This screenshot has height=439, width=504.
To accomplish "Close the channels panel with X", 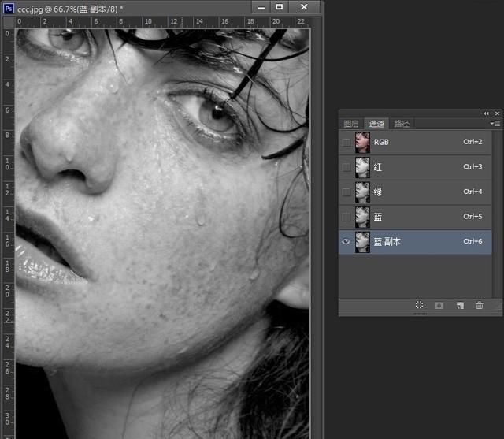I will click(496, 113).
